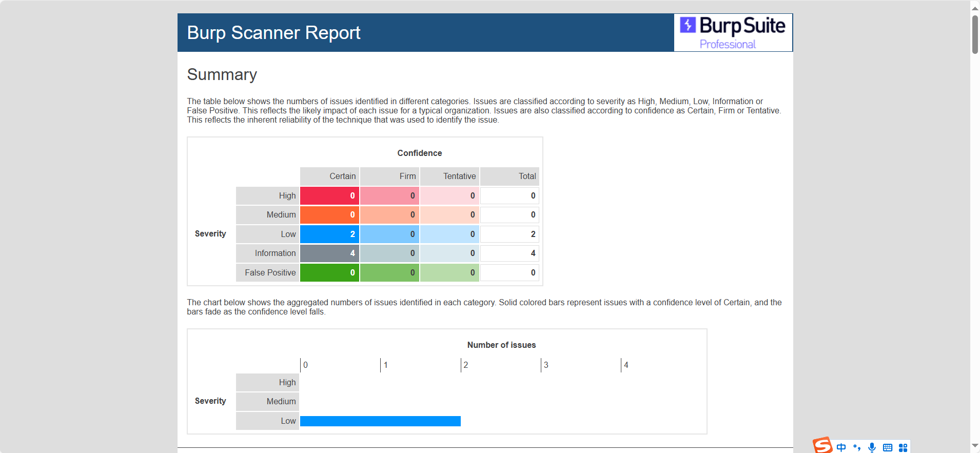
Task: Open the IME toolbox grid icon
Action: [x=903, y=447]
